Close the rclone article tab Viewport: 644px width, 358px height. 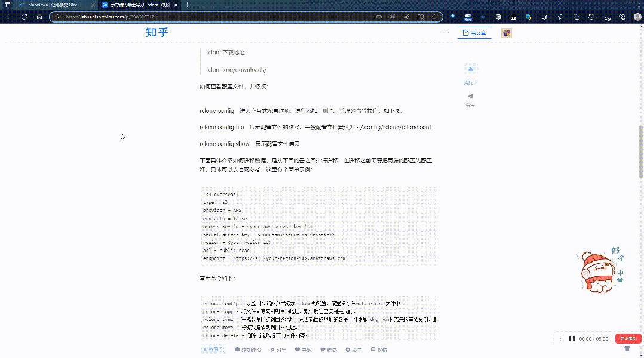176,5
